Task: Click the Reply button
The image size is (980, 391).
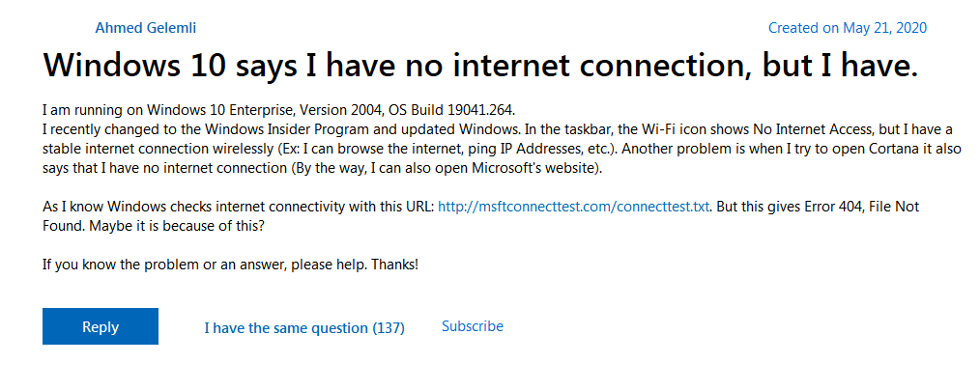Action: click(x=100, y=326)
